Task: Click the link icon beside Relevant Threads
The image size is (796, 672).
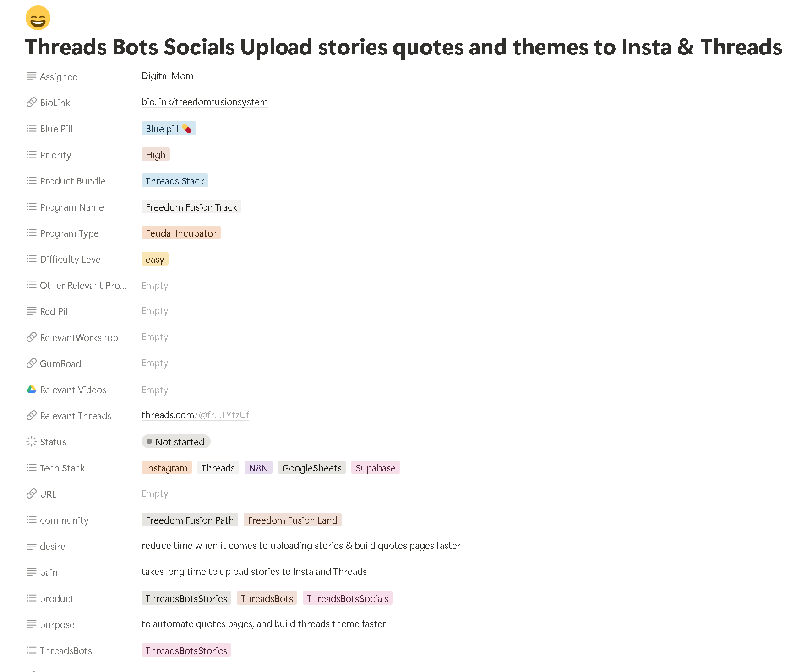Action: (x=31, y=416)
